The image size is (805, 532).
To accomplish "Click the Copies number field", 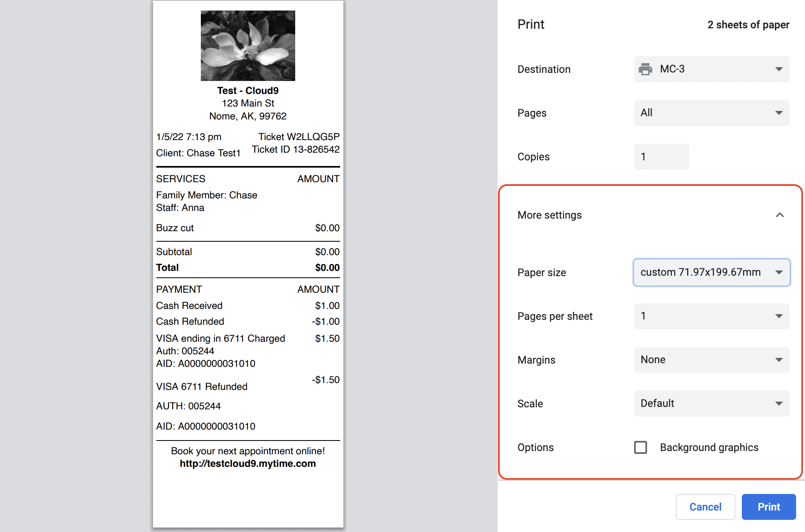I will pyautogui.click(x=661, y=157).
